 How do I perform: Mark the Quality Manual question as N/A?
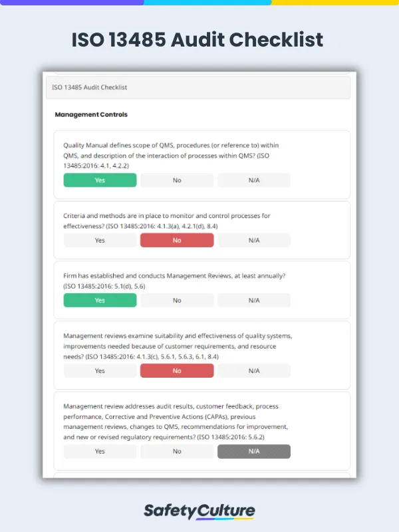[x=254, y=180]
